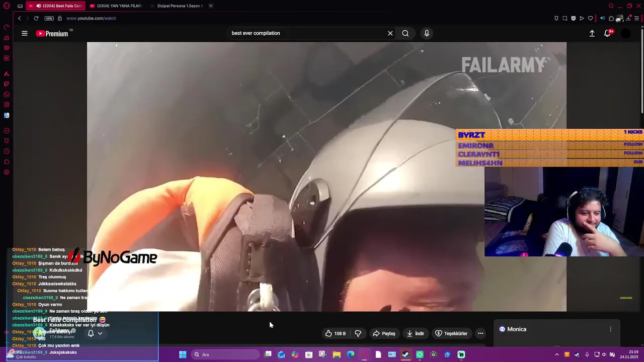Open Opera sidebar settings gear icon
This screenshot has width=644, height=362.
(x=7, y=172)
